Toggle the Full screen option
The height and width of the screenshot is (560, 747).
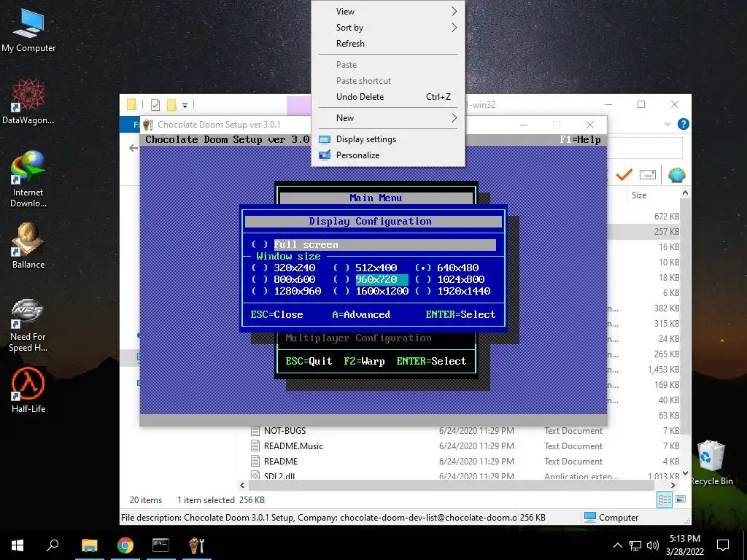(374, 245)
